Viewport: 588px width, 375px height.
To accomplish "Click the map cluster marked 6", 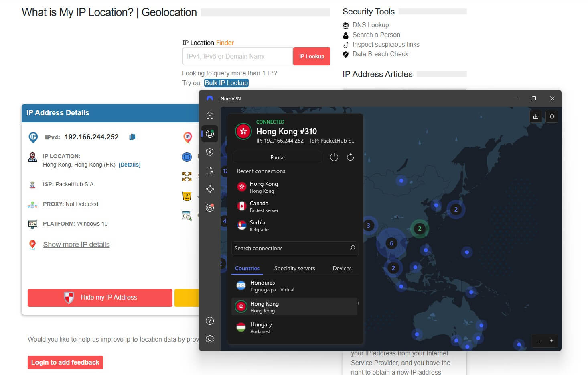I will pos(391,243).
